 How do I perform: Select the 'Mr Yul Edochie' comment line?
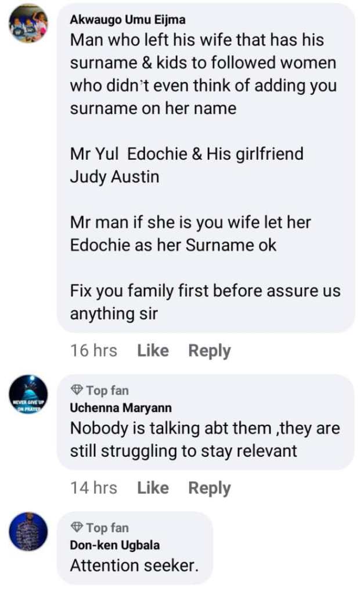coord(186,154)
